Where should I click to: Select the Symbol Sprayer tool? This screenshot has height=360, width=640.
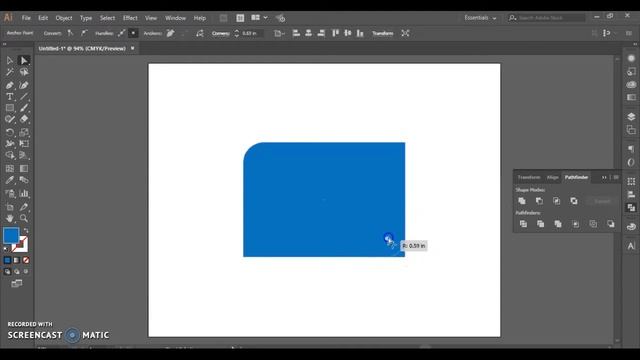point(10,193)
